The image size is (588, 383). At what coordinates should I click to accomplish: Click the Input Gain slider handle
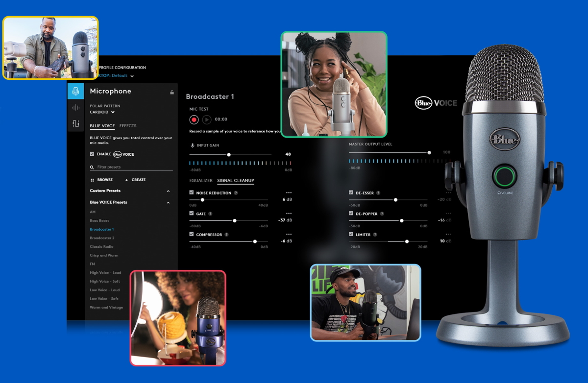point(229,154)
